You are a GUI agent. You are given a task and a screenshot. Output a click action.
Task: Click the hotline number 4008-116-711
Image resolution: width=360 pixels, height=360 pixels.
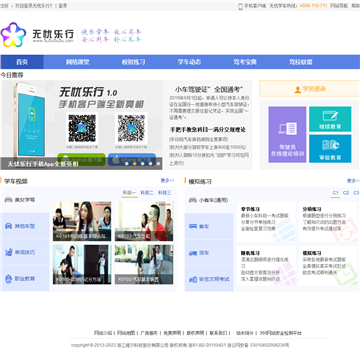[x=313, y=6]
